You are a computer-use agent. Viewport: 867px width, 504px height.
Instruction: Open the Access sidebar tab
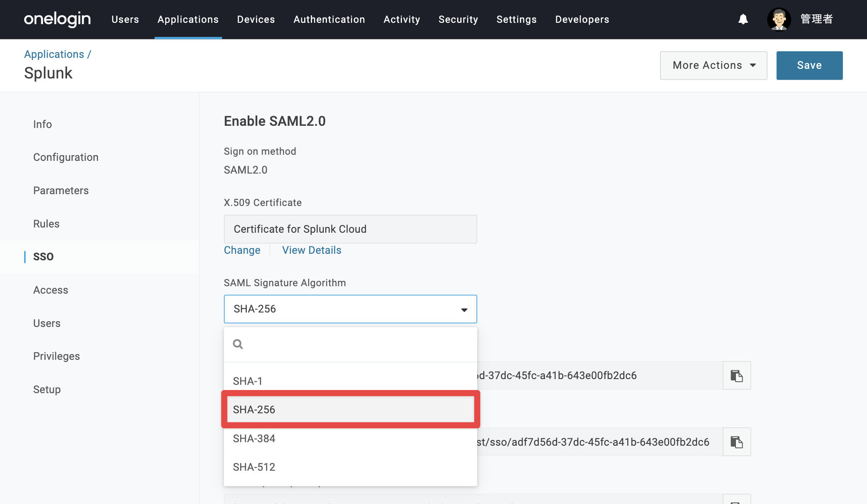pos(51,290)
